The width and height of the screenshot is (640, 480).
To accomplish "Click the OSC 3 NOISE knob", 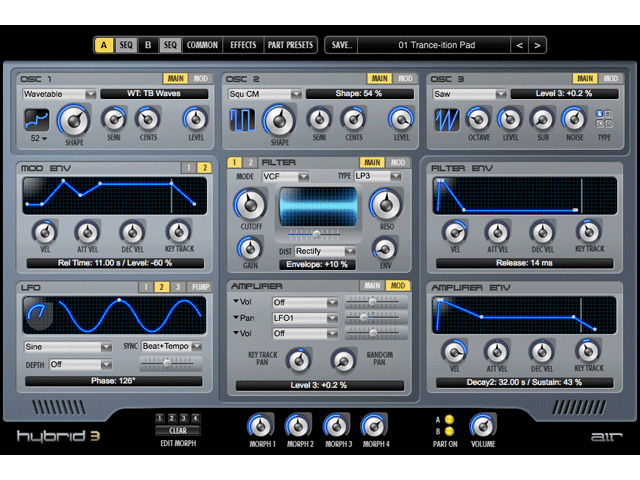I will [574, 120].
